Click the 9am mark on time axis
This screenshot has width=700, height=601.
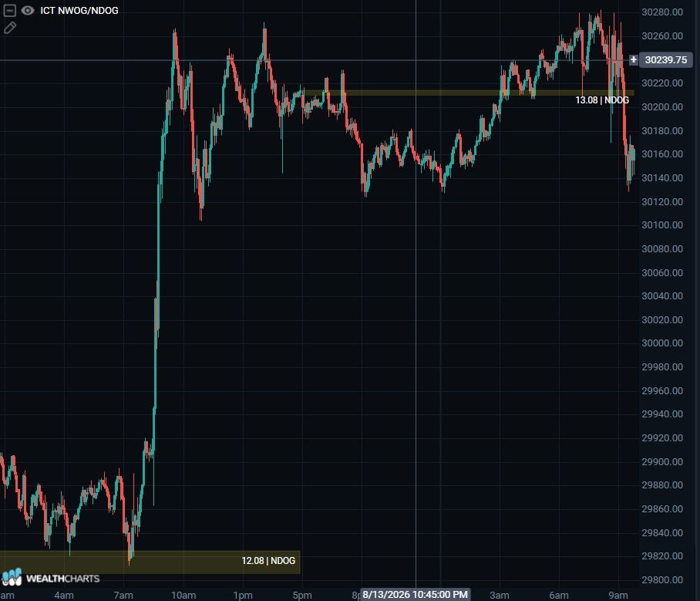tap(618, 595)
